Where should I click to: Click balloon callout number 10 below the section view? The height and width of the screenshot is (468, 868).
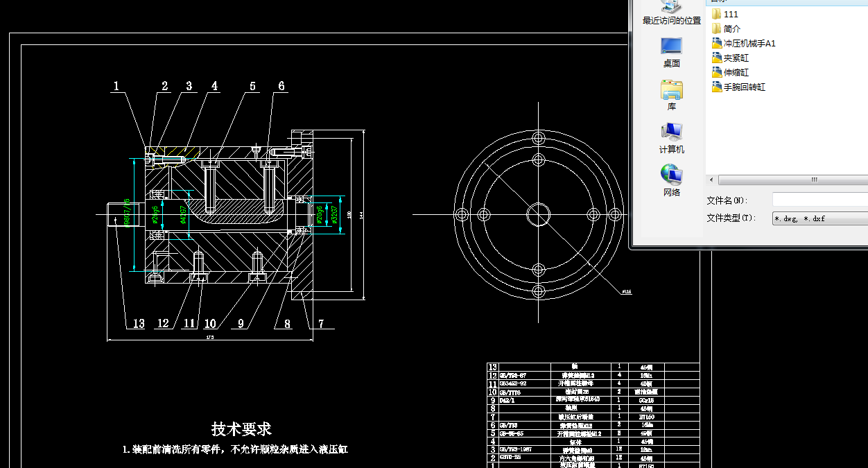pyautogui.click(x=209, y=323)
